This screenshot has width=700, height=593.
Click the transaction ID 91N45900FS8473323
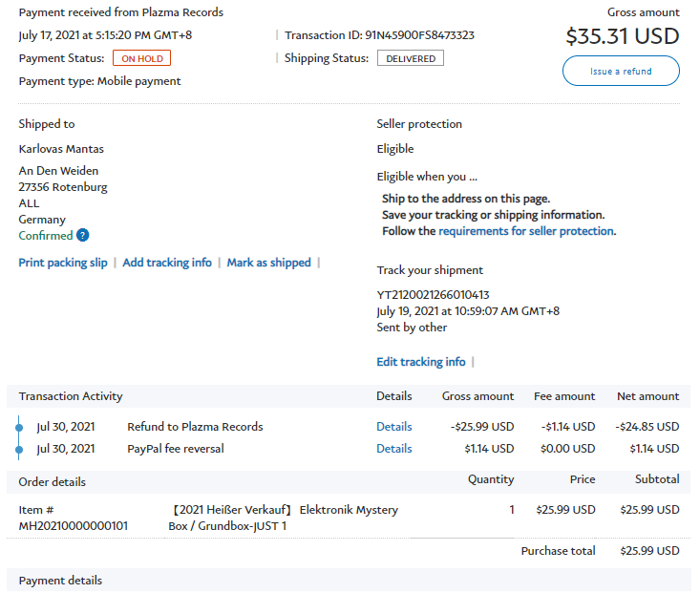(419, 35)
